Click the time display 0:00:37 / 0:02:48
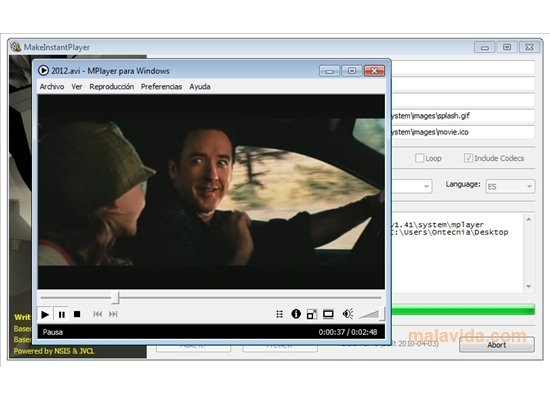 [x=348, y=332]
